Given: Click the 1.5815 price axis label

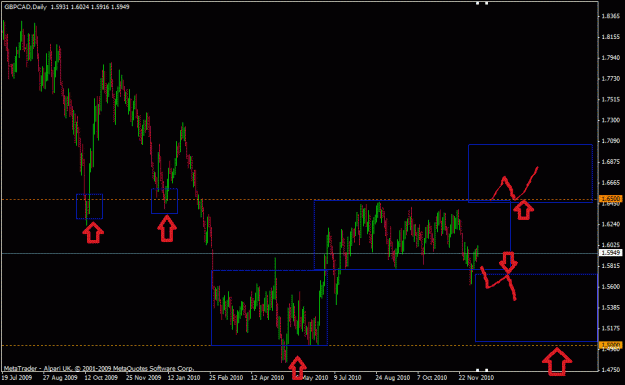Looking at the screenshot, I should pos(611,266).
